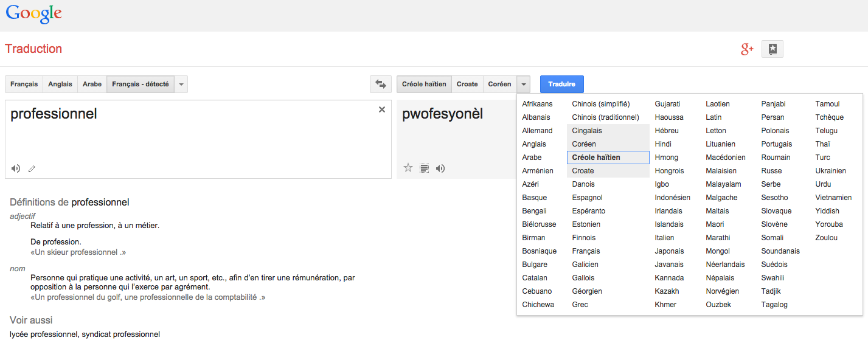Click the translated word pwofesyonèl
The height and width of the screenshot is (343, 868).
point(443,114)
